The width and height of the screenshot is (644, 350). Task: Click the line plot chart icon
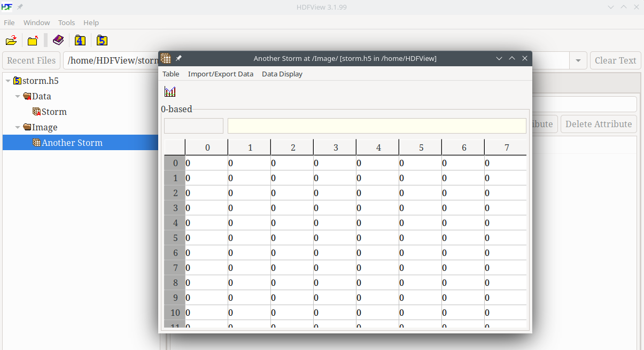[170, 92]
